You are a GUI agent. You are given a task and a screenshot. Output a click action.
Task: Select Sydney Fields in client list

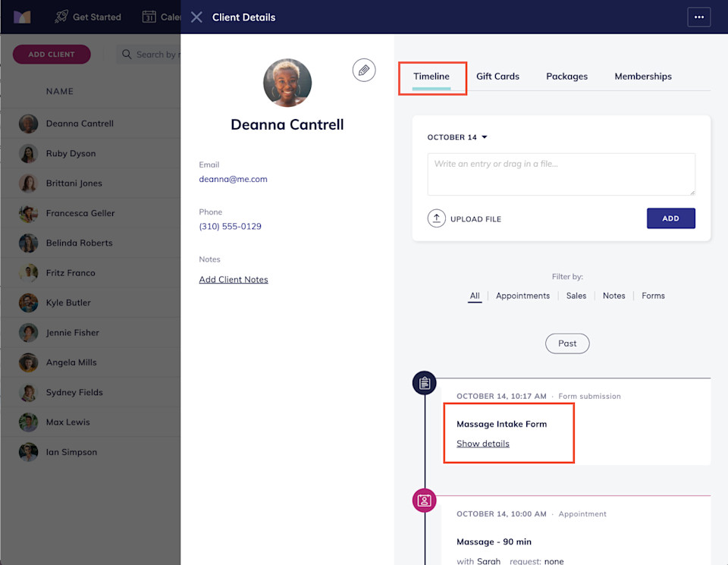tap(90, 392)
